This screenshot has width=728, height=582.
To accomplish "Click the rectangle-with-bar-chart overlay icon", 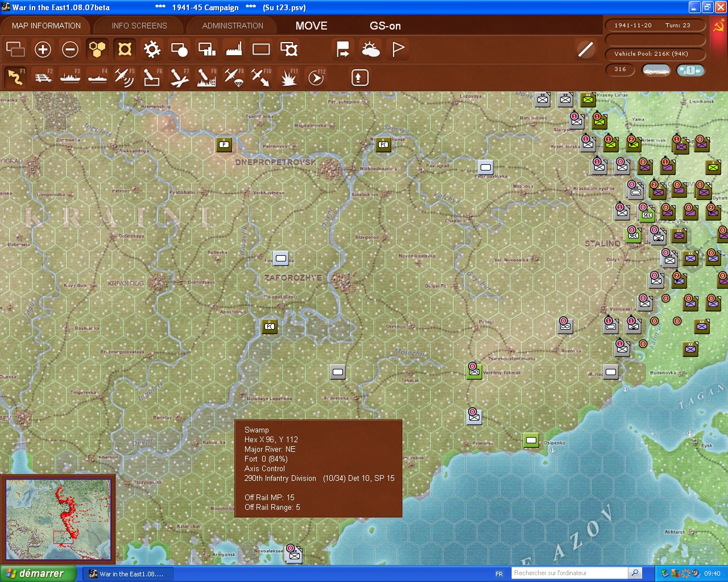I will (x=206, y=49).
